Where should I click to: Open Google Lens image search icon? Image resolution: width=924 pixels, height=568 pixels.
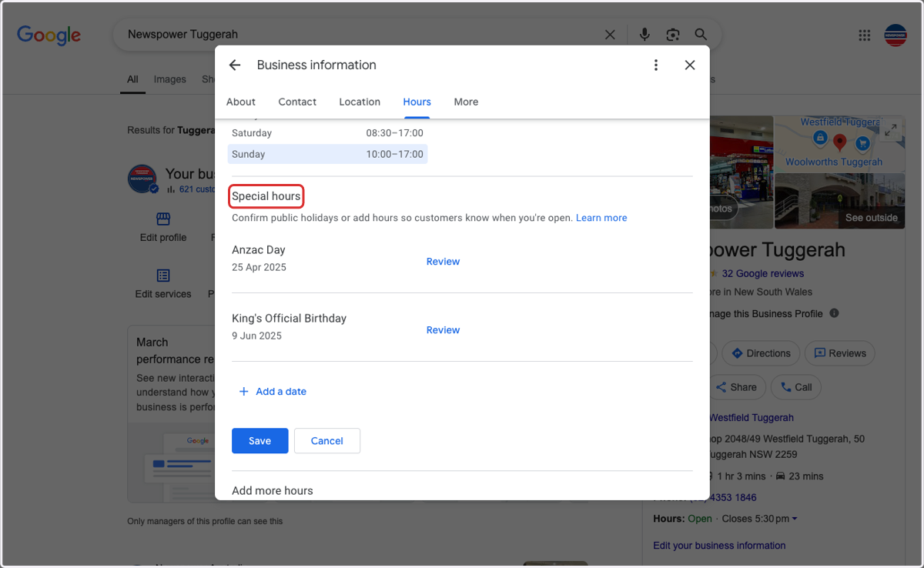pyautogui.click(x=673, y=35)
